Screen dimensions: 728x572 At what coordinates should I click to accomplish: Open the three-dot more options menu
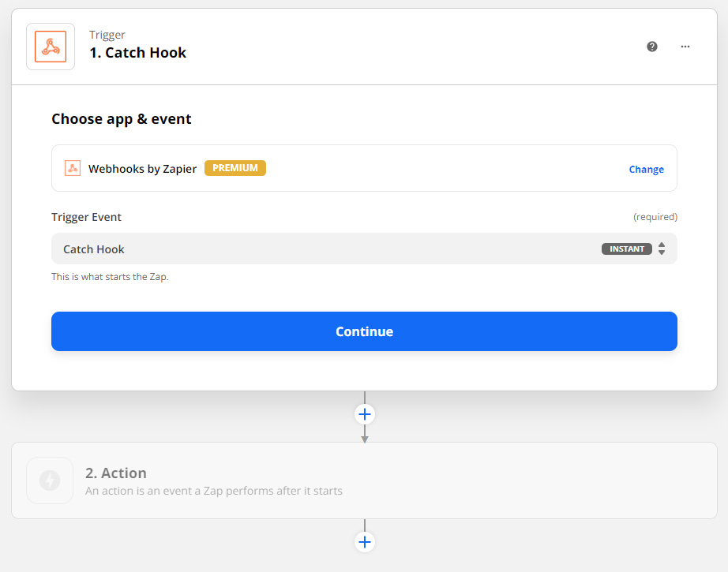[685, 47]
